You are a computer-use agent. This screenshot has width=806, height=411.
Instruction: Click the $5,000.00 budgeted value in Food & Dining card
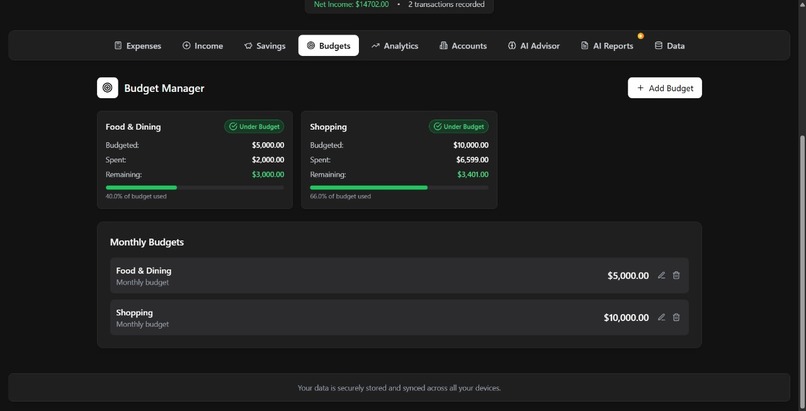tap(268, 145)
